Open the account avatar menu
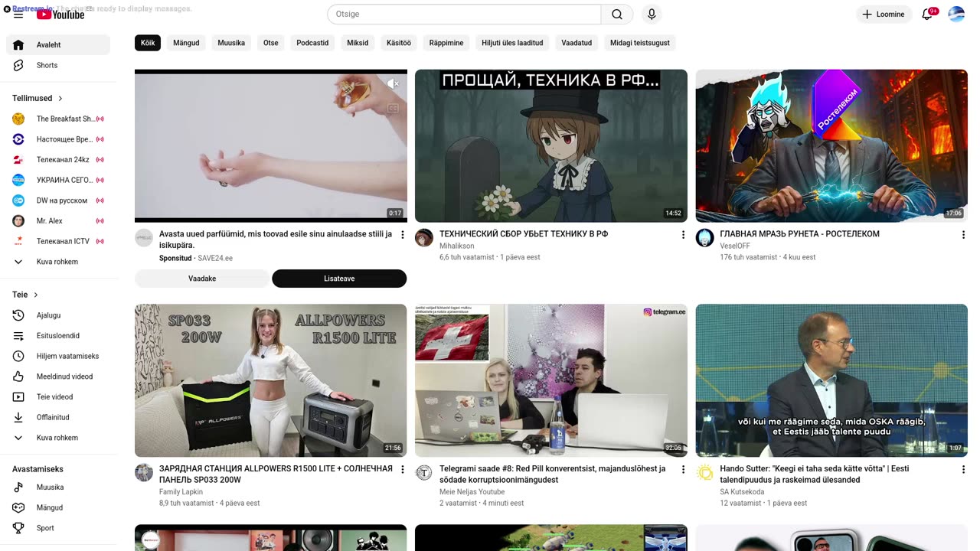 click(x=956, y=15)
